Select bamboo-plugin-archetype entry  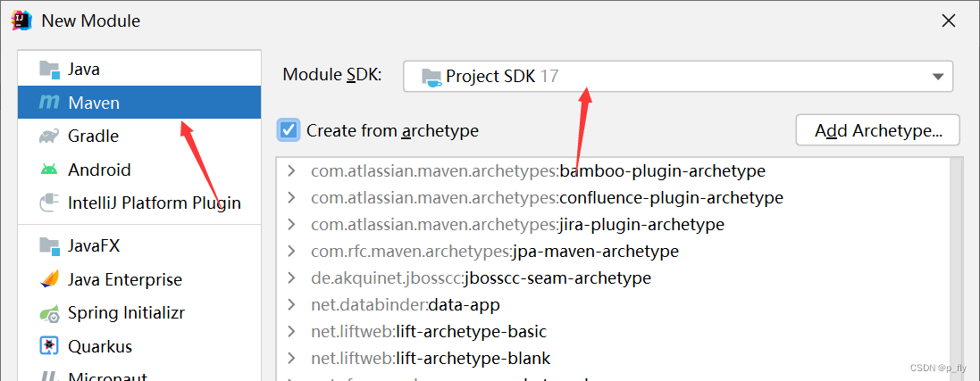point(538,170)
